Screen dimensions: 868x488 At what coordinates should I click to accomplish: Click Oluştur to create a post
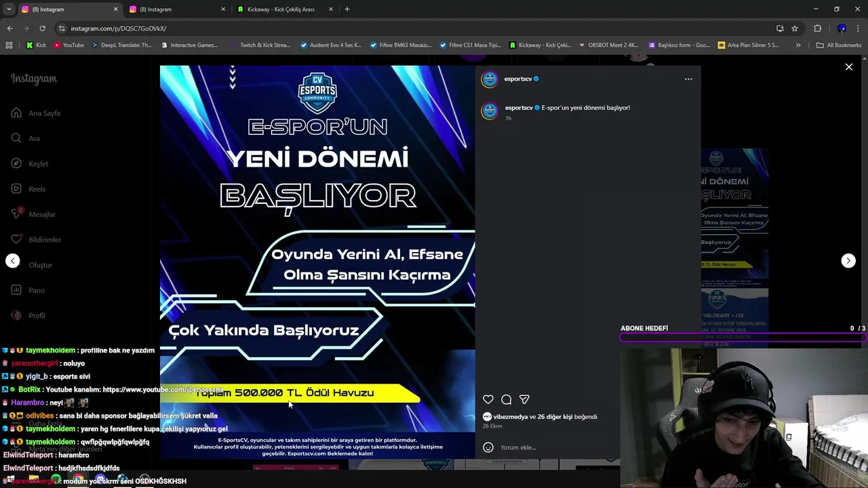click(x=31, y=265)
